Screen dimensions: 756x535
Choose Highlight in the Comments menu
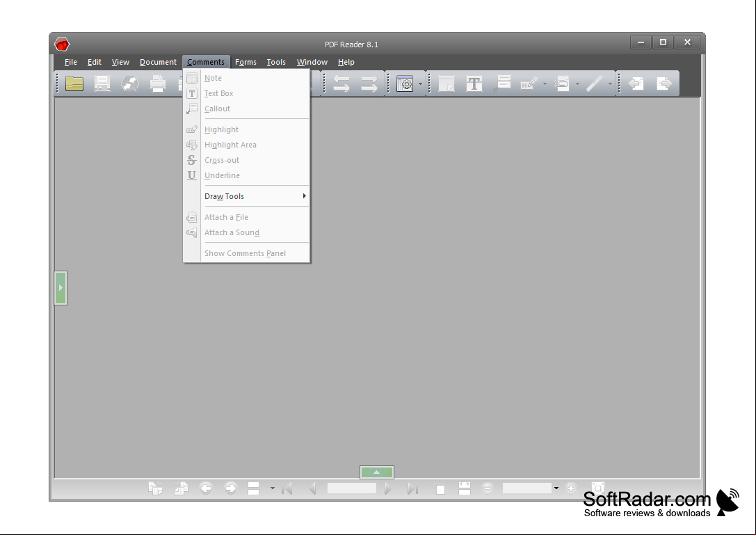[x=246, y=129]
